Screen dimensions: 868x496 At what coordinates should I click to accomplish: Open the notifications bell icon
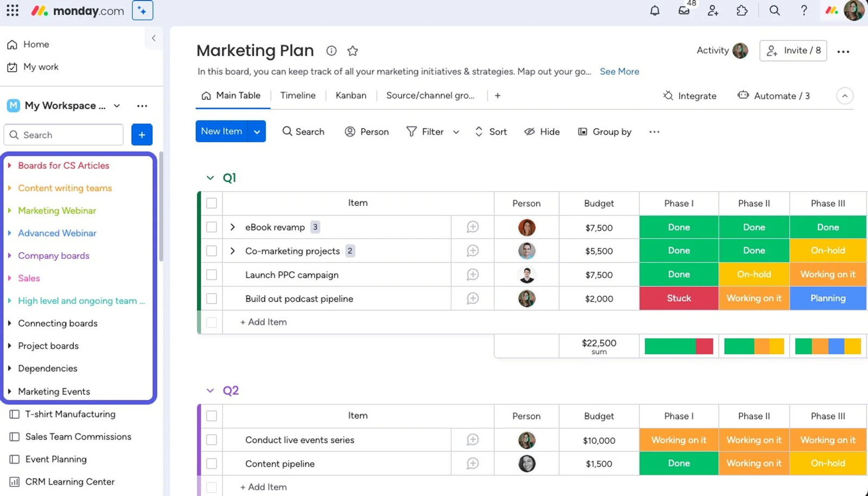tap(654, 10)
